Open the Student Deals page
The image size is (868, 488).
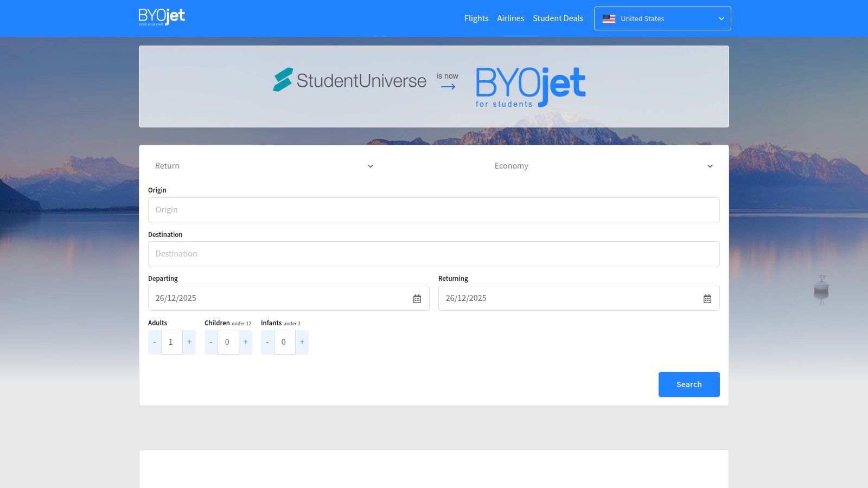coord(558,18)
